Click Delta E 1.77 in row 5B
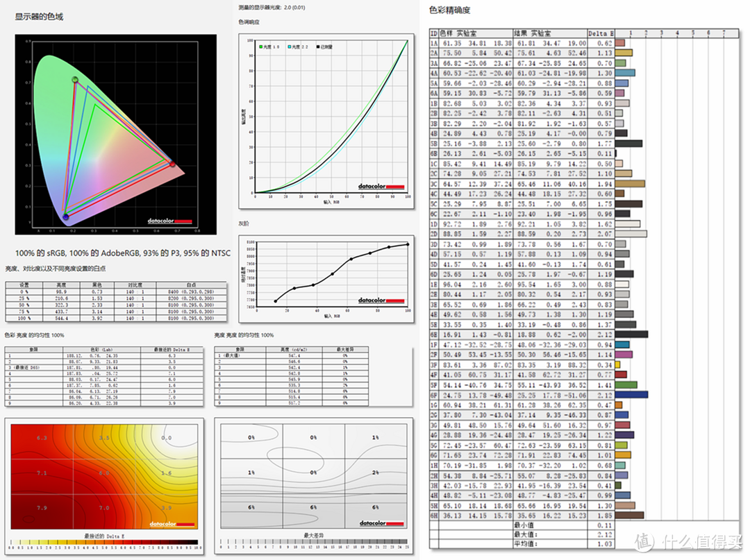This screenshot has width=750, height=560. point(605,144)
